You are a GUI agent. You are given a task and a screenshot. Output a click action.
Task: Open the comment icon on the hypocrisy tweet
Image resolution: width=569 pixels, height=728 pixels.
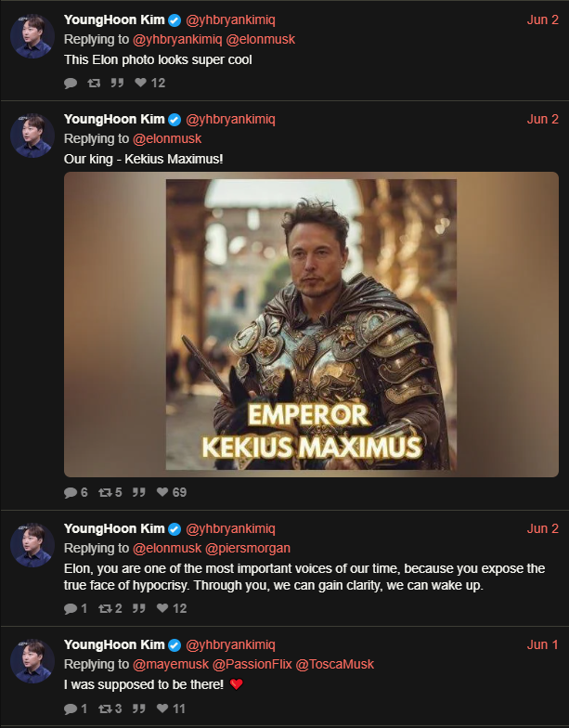pyautogui.click(x=71, y=608)
